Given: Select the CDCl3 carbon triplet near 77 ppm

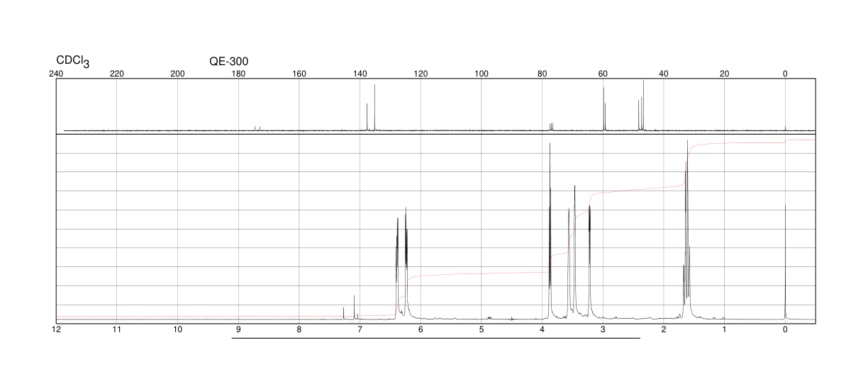Looking at the screenshot, I should point(551,127).
